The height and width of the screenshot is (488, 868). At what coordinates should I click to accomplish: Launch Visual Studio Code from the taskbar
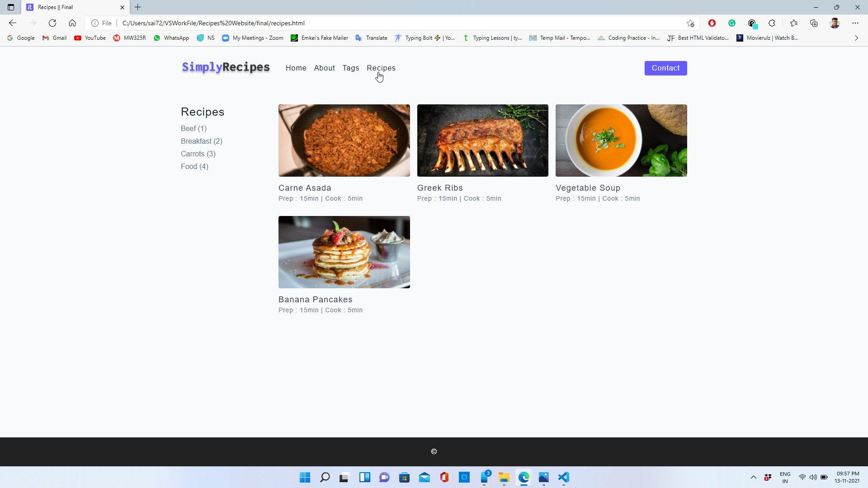pyautogui.click(x=563, y=477)
